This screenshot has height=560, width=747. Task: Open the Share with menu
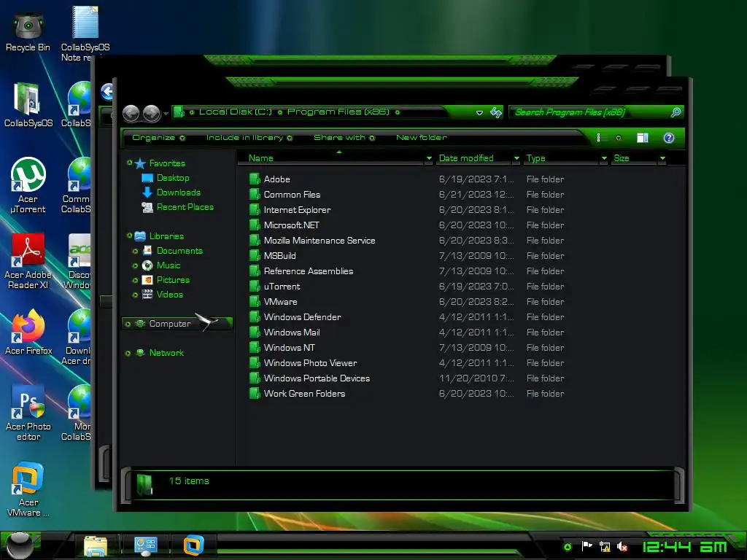point(344,138)
